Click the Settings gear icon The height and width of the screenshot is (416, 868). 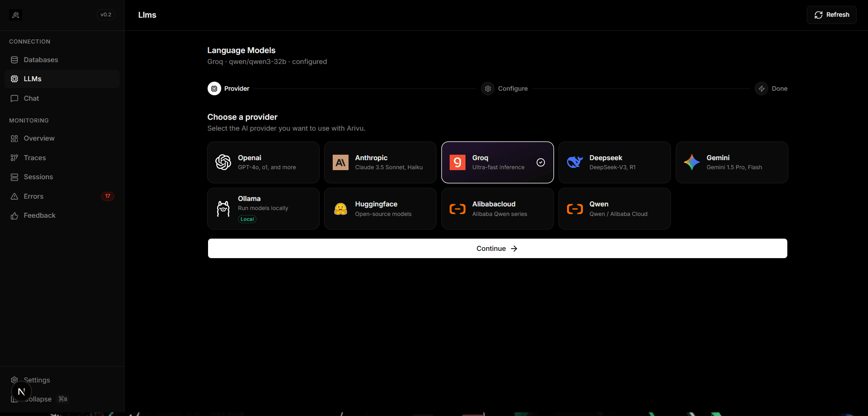(x=15, y=380)
